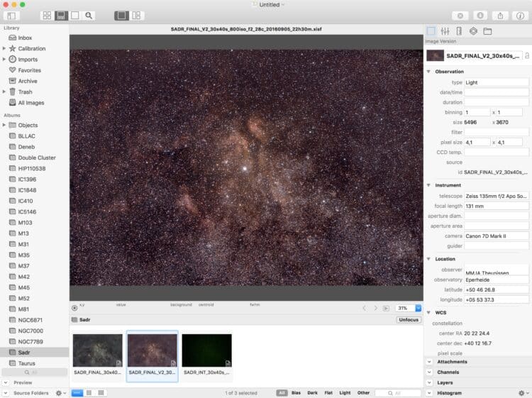
Task: Select the split browser-viewer layout icon
Action: click(61, 16)
